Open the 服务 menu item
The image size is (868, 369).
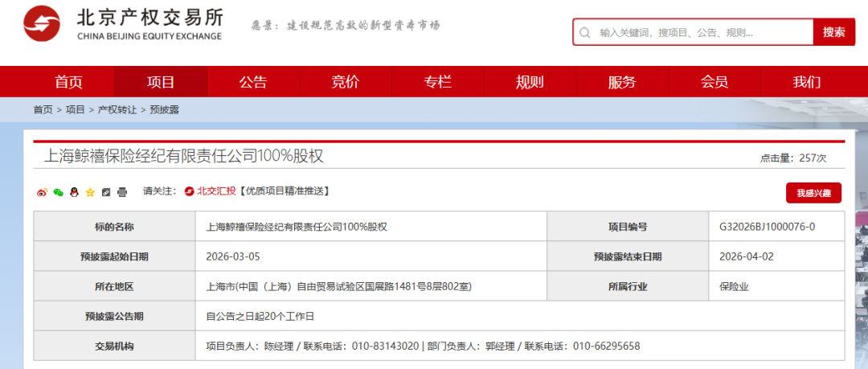point(622,82)
